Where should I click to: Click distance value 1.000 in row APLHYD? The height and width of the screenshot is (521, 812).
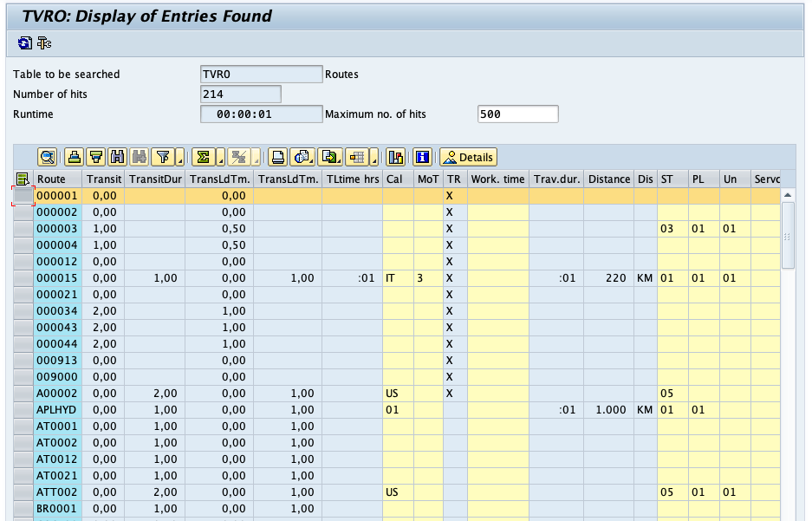(611, 410)
